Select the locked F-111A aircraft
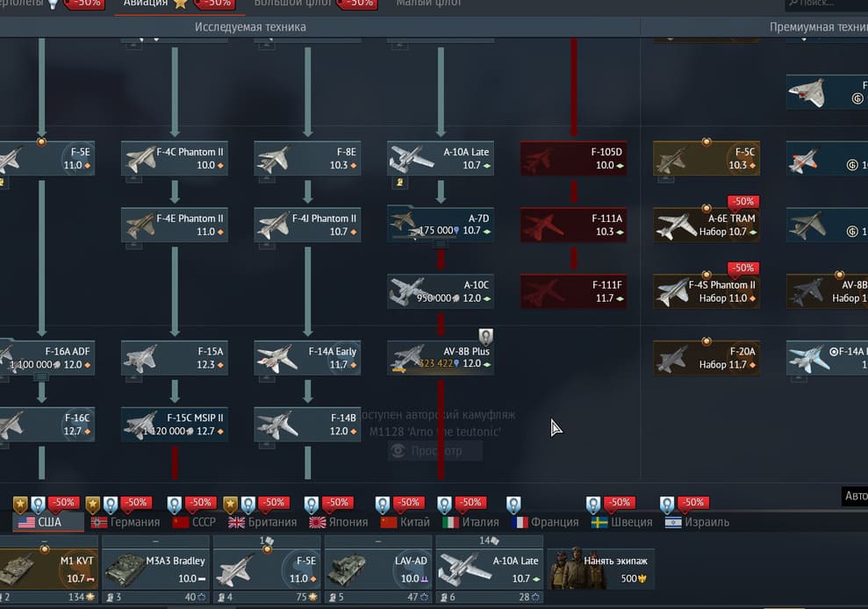The width and height of the screenshot is (868, 609). click(x=573, y=225)
